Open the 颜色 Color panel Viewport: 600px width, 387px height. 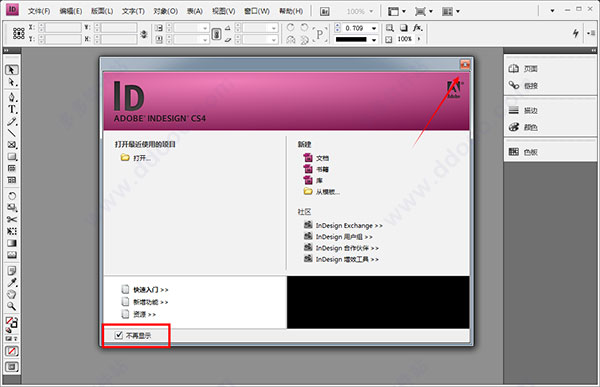[523, 127]
